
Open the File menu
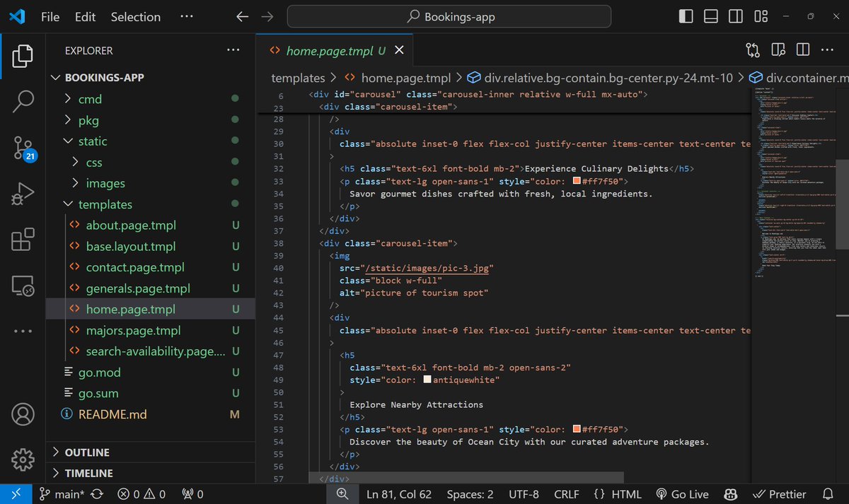50,17
